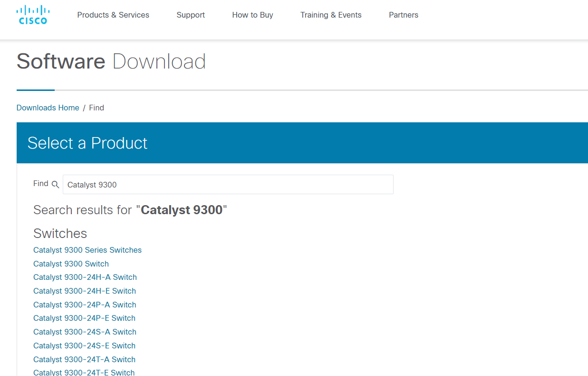Click the Cisco logo
The height and width of the screenshot is (376, 588).
click(32, 14)
